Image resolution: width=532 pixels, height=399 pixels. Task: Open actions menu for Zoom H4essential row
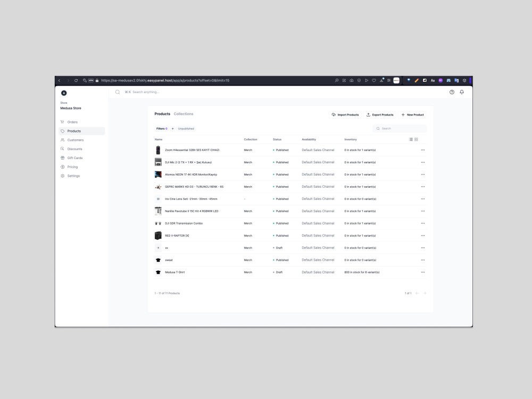(x=423, y=150)
